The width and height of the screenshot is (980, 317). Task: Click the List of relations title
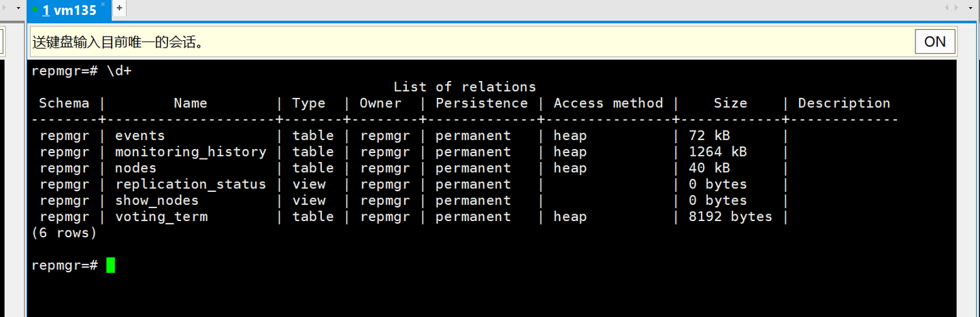click(464, 87)
